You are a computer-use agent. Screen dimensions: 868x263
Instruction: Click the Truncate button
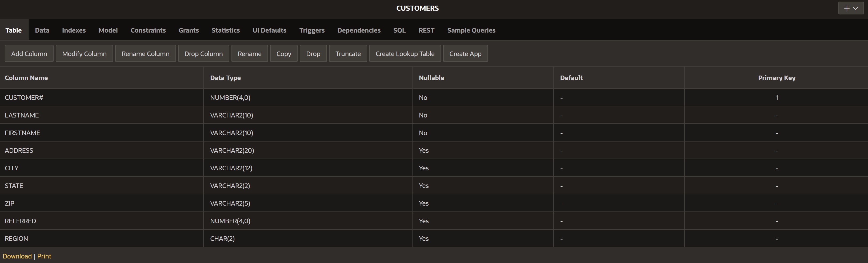coord(348,54)
